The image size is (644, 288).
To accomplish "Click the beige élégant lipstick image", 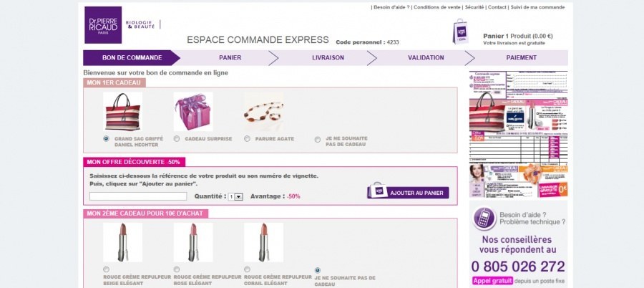I will (x=122, y=242).
